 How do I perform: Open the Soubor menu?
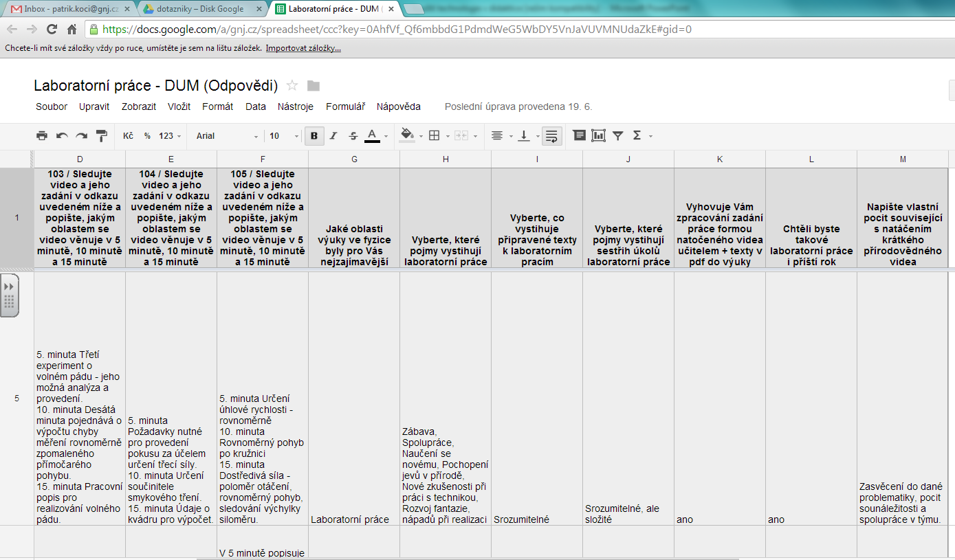coord(52,107)
